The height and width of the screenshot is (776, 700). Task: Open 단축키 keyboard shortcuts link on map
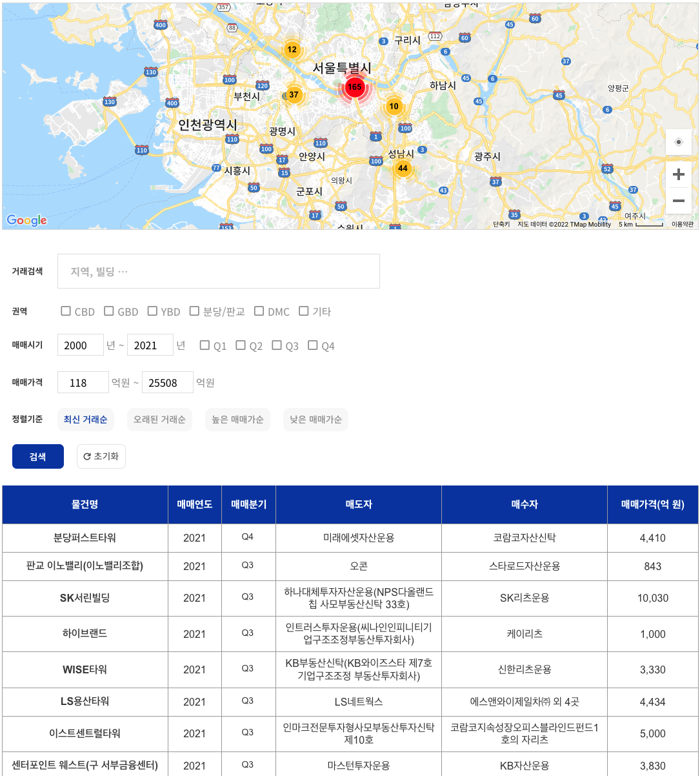point(501,225)
